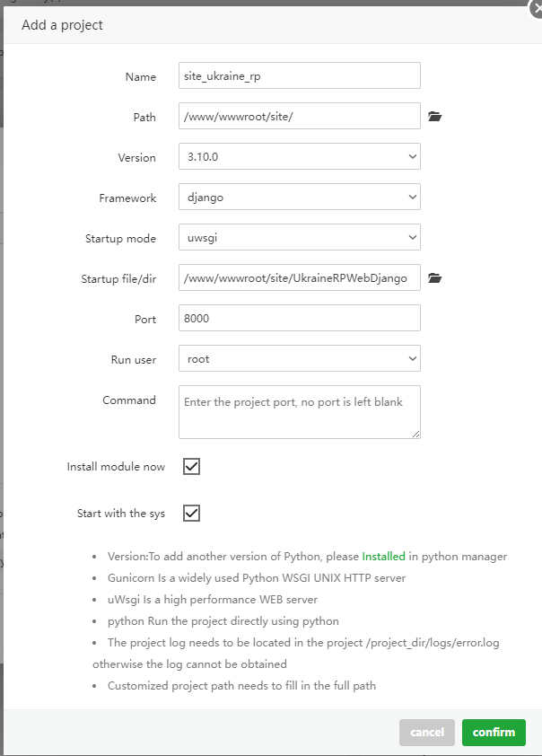Toggle the Install module now checkbox
542x756 pixels.
[x=191, y=467]
